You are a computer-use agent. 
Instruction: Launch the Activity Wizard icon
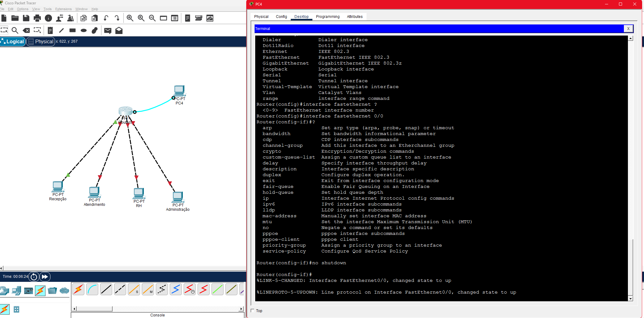pos(71,18)
